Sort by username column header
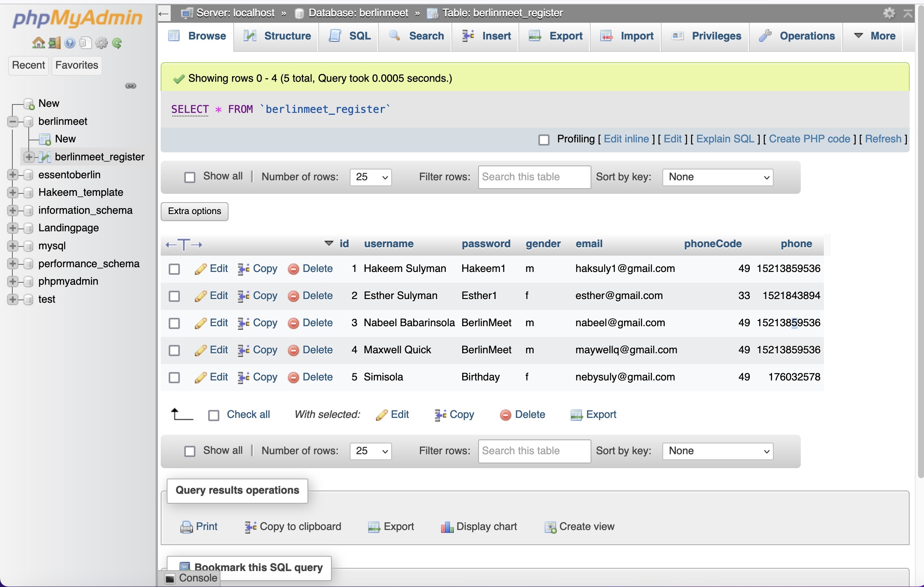 point(388,244)
